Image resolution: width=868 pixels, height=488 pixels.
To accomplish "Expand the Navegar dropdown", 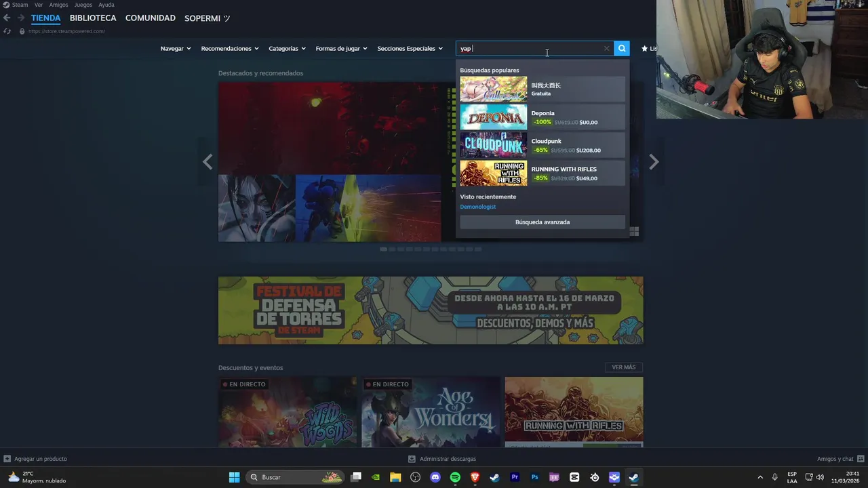I will click(x=176, y=49).
